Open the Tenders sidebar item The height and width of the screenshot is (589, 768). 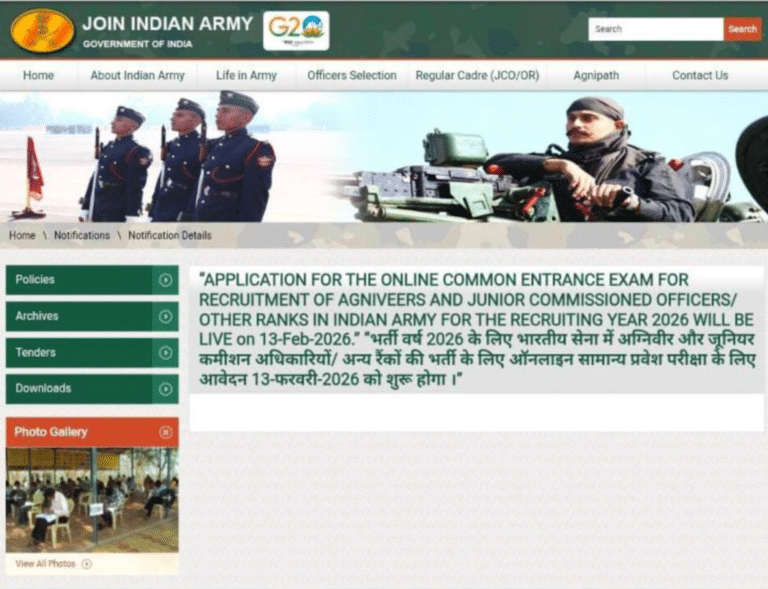tap(92, 353)
